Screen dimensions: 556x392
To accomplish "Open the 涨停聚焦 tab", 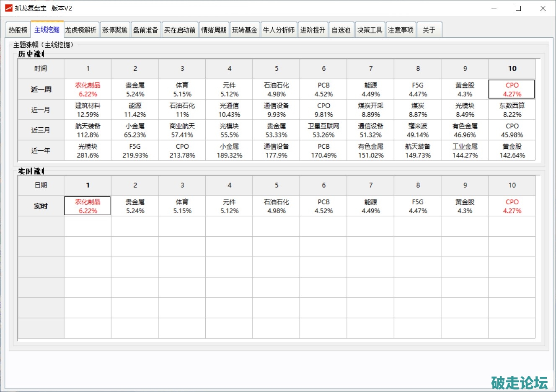I will [115, 30].
